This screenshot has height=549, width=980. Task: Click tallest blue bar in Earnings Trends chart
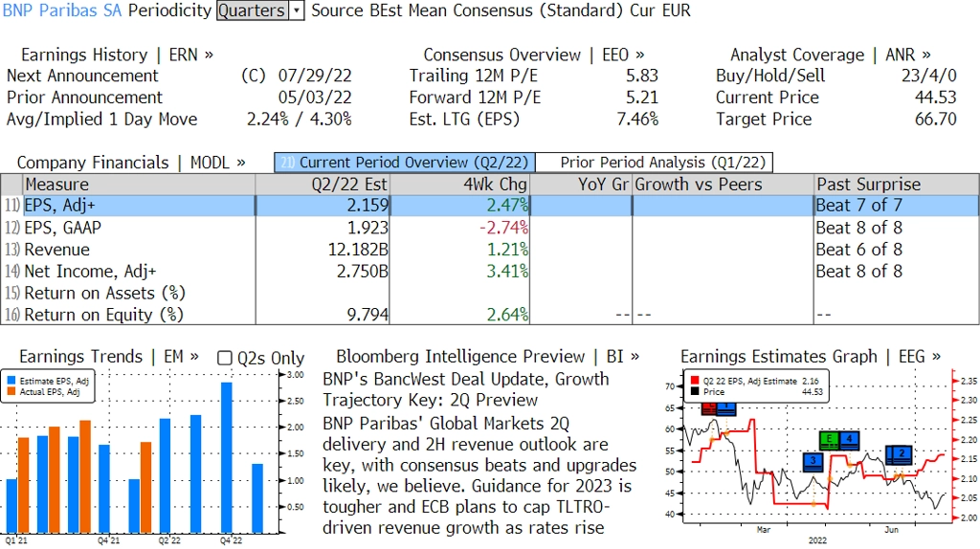click(226, 458)
